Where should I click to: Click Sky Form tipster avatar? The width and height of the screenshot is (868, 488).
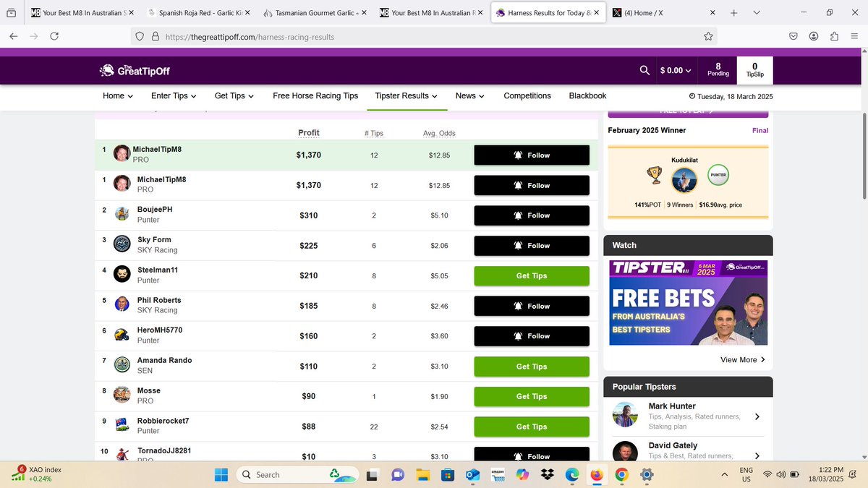click(x=122, y=244)
